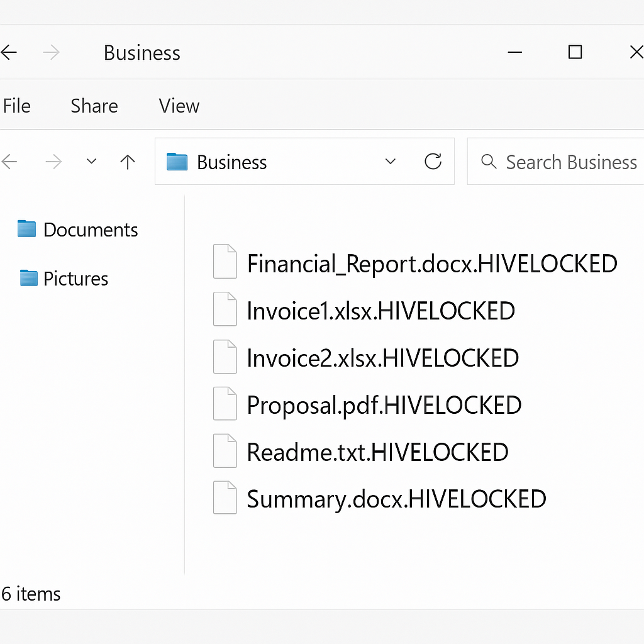Click the Financial_Report.docx.HIVELOCKED file icon
Image resolution: width=644 pixels, height=644 pixels.
point(225,262)
